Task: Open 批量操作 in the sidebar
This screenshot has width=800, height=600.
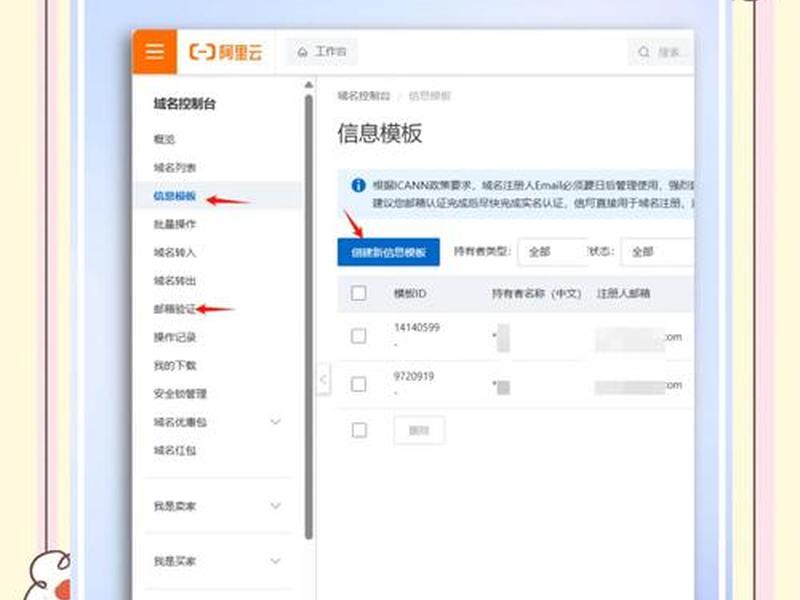Action: (x=174, y=224)
